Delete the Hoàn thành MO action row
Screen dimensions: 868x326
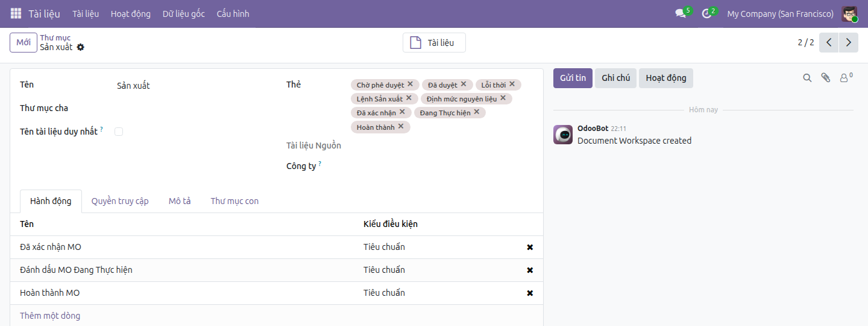coord(530,293)
